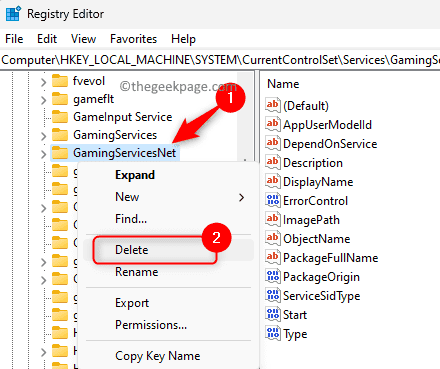Click the ServiceSidType DWORD value icon

click(x=272, y=295)
